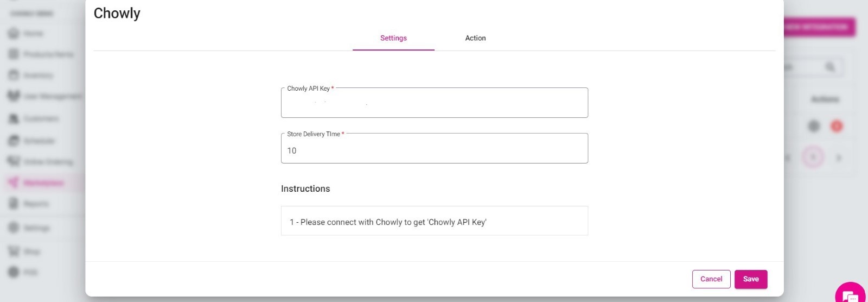Click the Cancel button
The height and width of the screenshot is (302, 868).
pyautogui.click(x=711, y=279)
